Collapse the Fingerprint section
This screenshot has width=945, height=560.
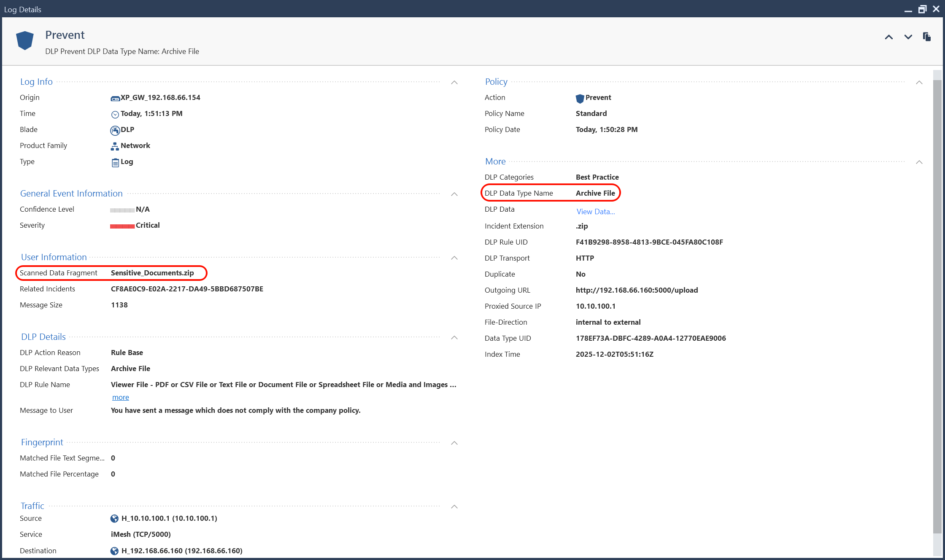coord(454,443)
